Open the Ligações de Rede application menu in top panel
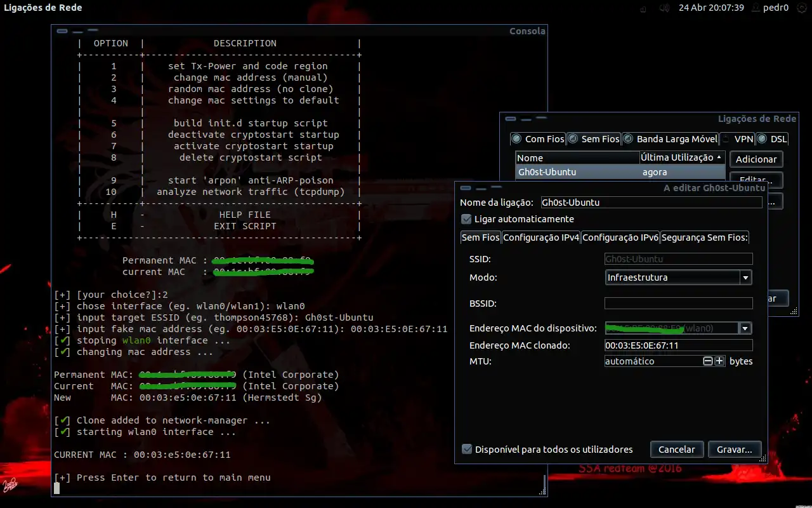Image resolution: width=812 pixels, height=508 pixels. [x=43, y=8]
